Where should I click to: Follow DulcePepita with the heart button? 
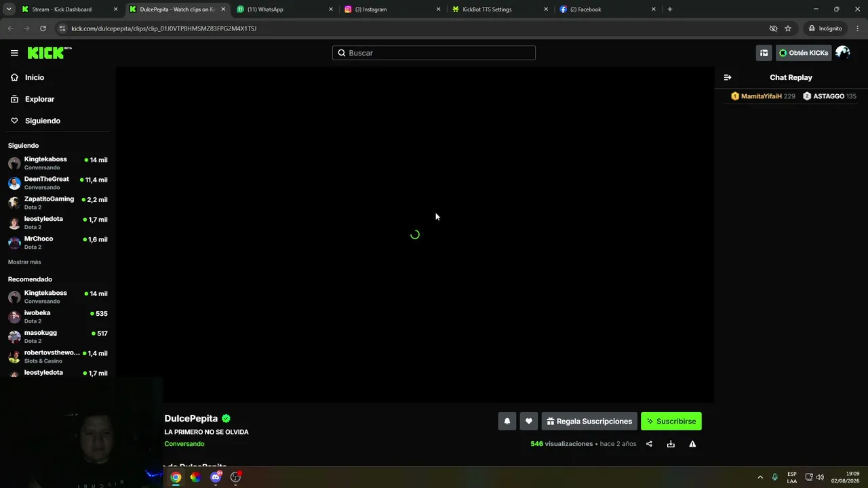click(x=529, y=421)
